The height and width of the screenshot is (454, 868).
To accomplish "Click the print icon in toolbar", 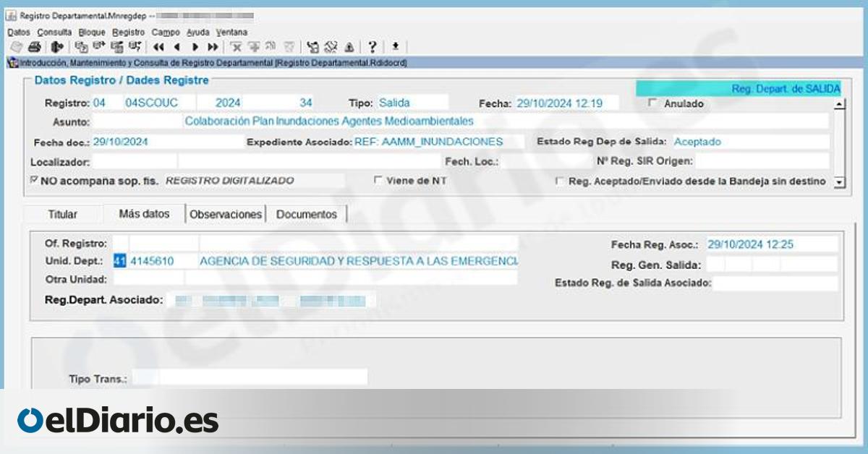I will pos(33,47).
